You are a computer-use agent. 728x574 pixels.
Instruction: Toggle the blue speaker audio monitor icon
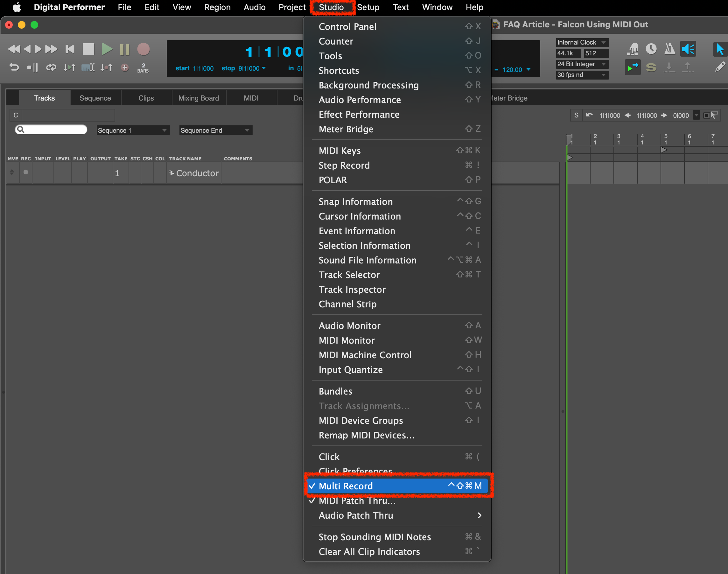click(x=688, y=49)
